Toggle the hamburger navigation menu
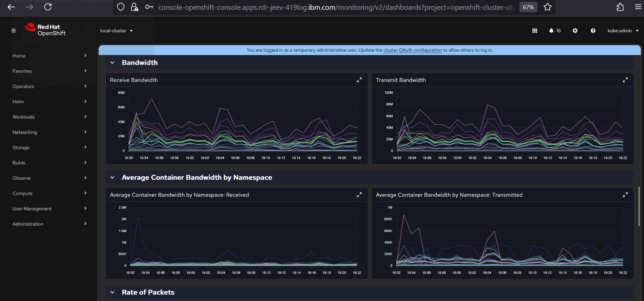The height and width of the screenshot is (301, 644). point(14,31)
